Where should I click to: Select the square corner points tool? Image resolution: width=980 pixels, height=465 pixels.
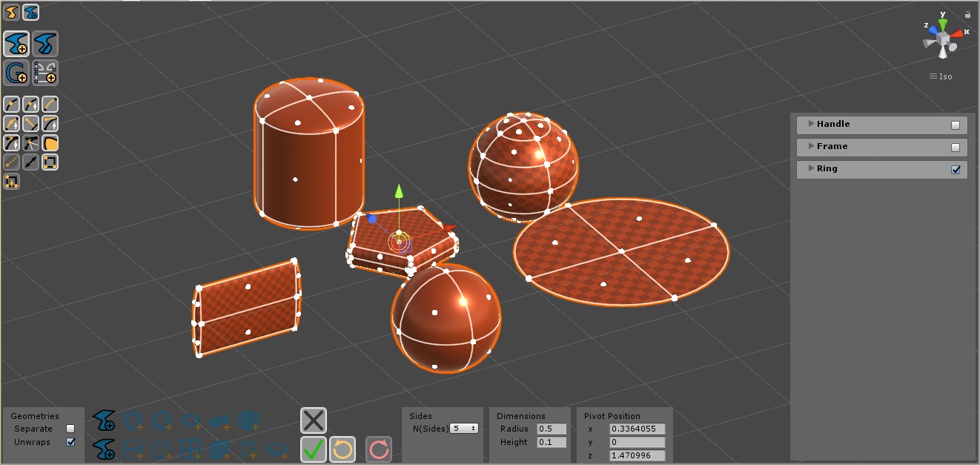pos(50,162)
